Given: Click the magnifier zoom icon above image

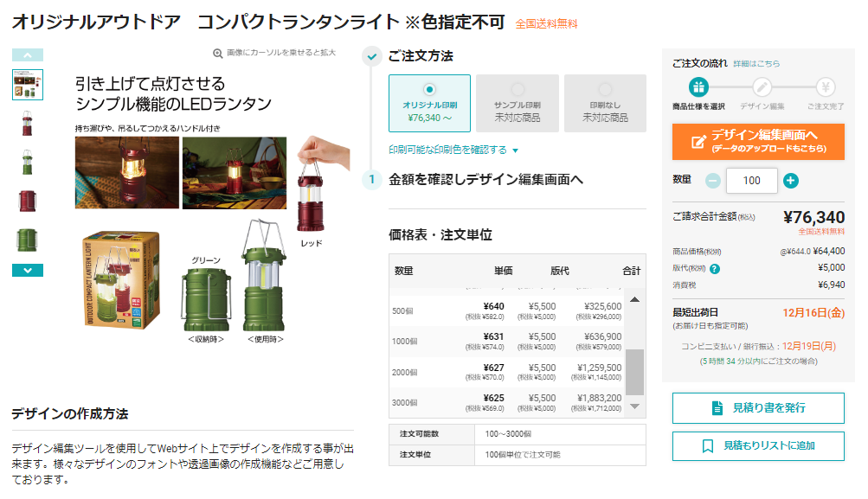Looking at the screenshot, I should point(217,53).
